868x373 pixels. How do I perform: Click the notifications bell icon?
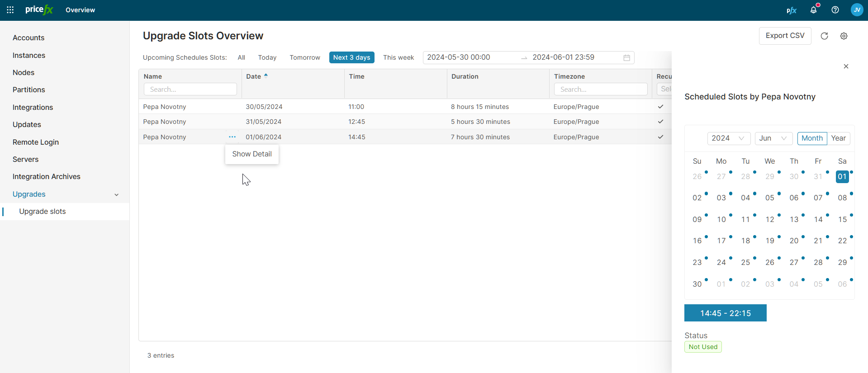point(813,10)
